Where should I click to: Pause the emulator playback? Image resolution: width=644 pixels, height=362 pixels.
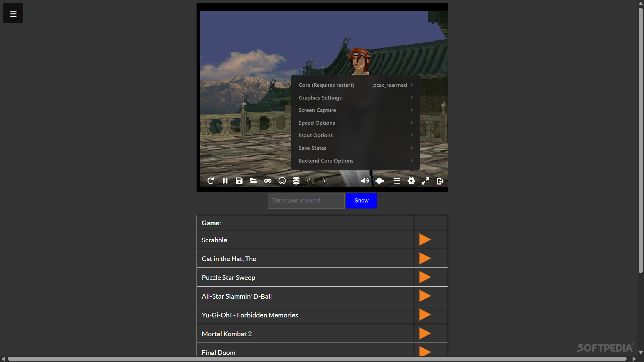pos(225,181)
